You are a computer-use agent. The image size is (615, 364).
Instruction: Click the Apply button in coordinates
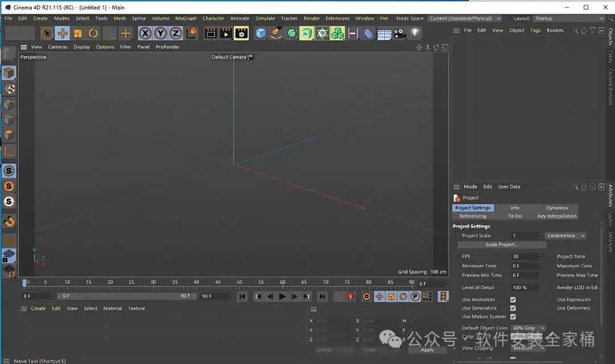(427, 350)
